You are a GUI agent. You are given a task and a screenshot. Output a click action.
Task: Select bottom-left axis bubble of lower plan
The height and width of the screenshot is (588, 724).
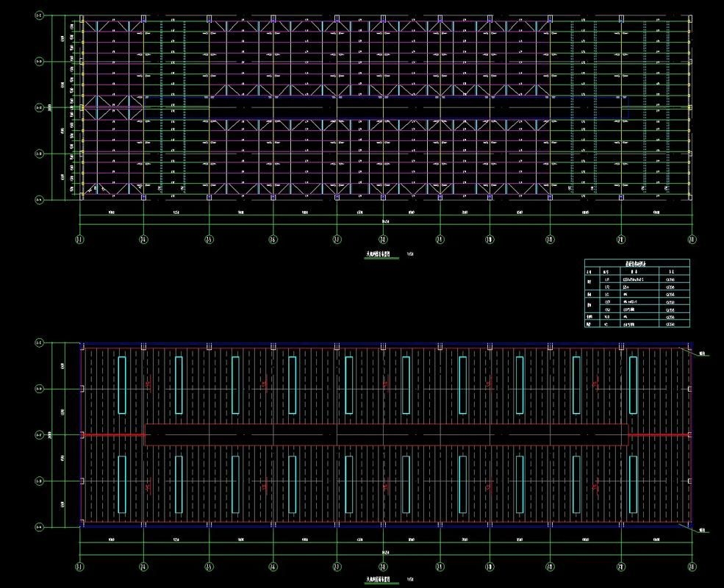39,526
